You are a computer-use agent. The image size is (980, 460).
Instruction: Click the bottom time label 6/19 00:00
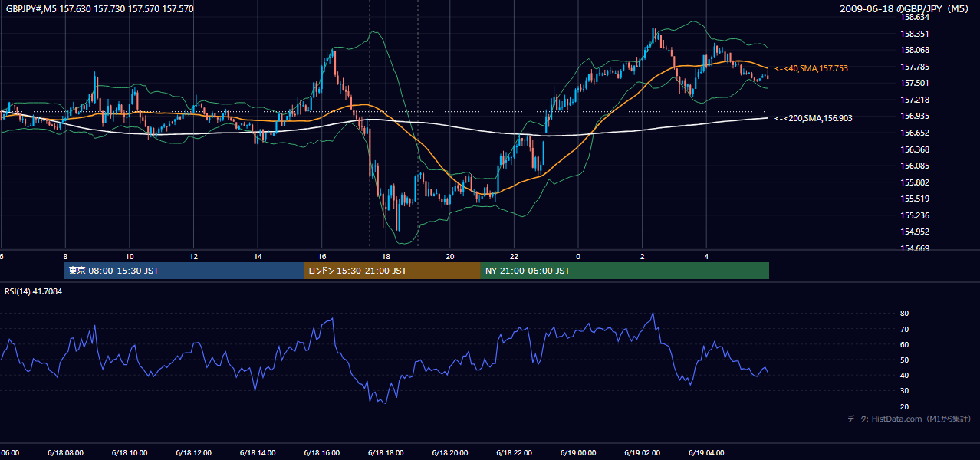pos(578,453)
